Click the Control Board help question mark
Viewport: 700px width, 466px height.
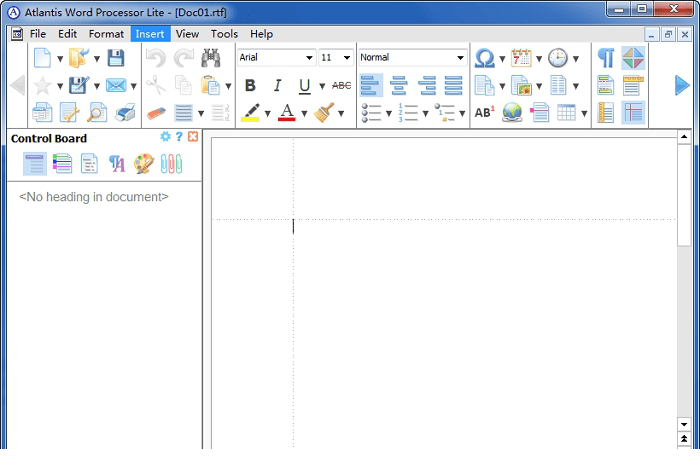pyautogui.click(x=179, y=137)
